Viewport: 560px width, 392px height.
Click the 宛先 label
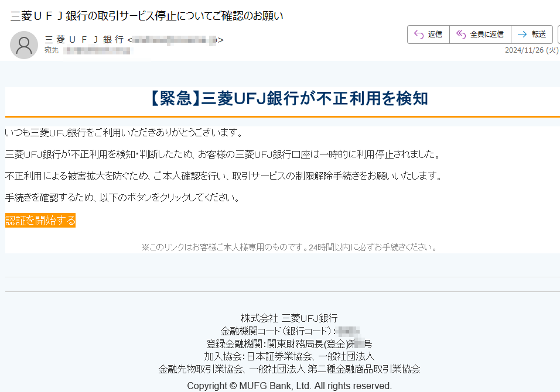click(x=52, y=51)
